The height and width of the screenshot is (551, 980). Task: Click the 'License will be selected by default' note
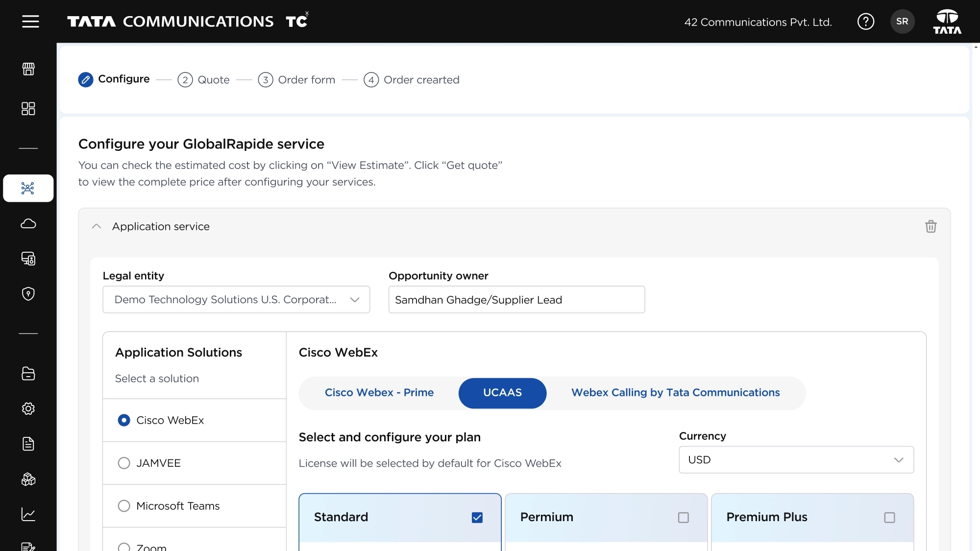[x=430, y=463]
